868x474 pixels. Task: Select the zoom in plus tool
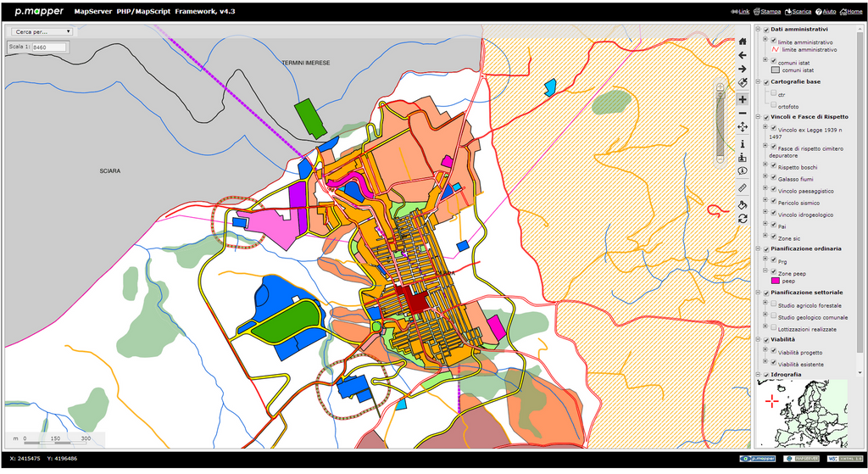(x=743, y=98)
